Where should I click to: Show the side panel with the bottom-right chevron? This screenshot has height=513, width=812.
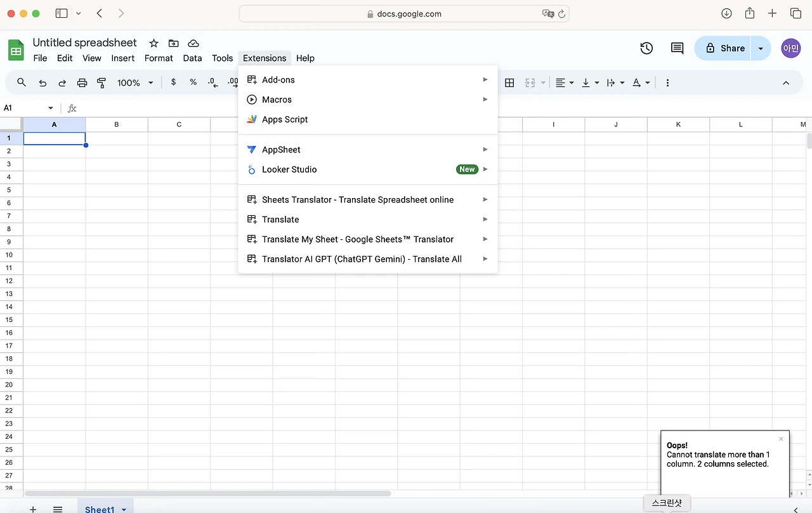pos(796,509)
